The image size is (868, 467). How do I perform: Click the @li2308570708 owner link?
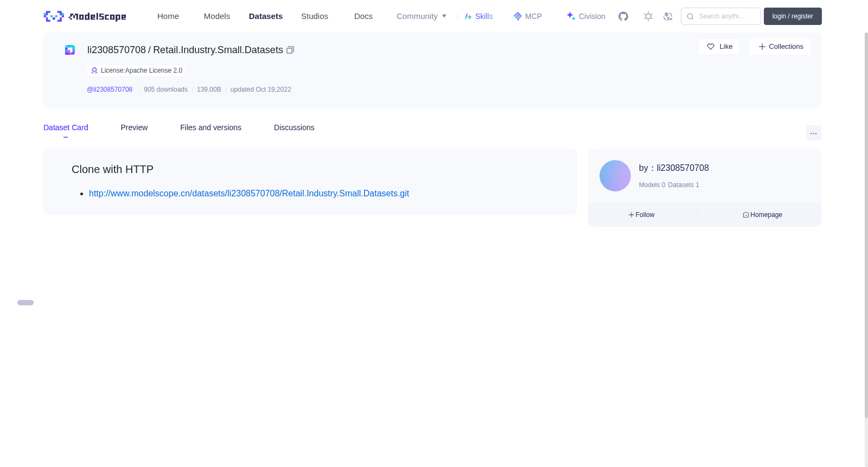click(110, 89)
